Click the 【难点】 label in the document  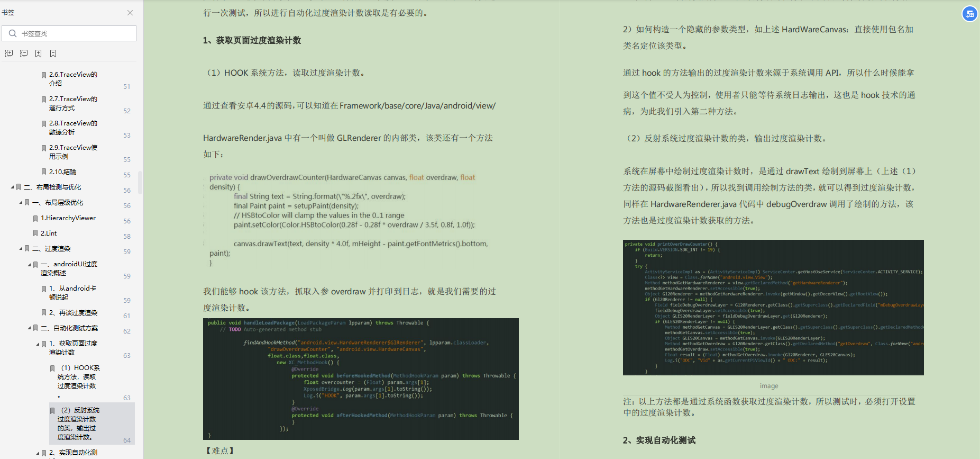click(219, 451)
